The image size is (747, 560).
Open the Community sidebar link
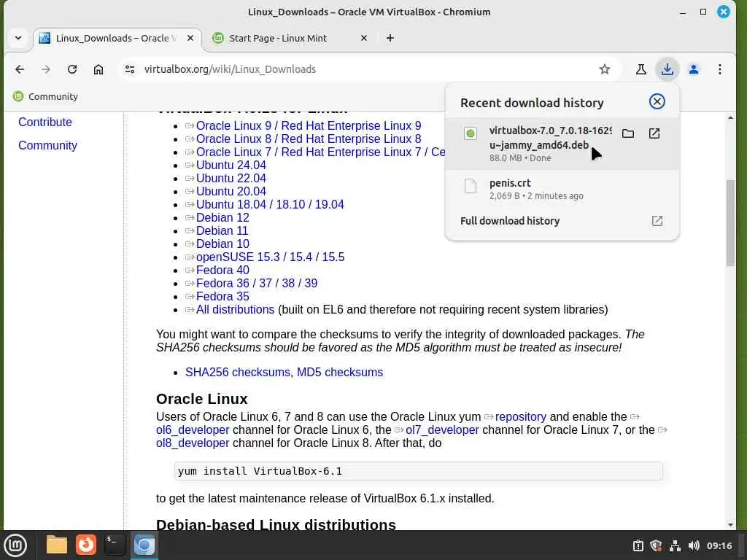(47, 145)
